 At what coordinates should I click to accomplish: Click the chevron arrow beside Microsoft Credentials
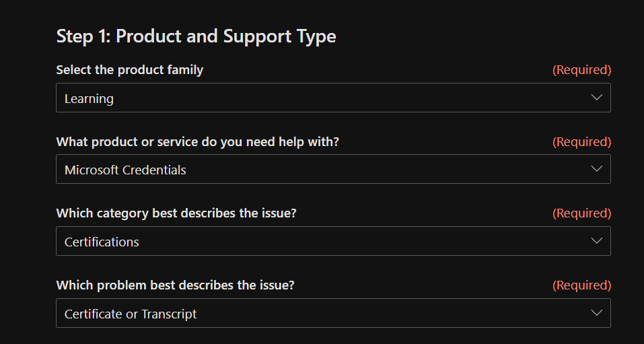click(x=596, y=169)
